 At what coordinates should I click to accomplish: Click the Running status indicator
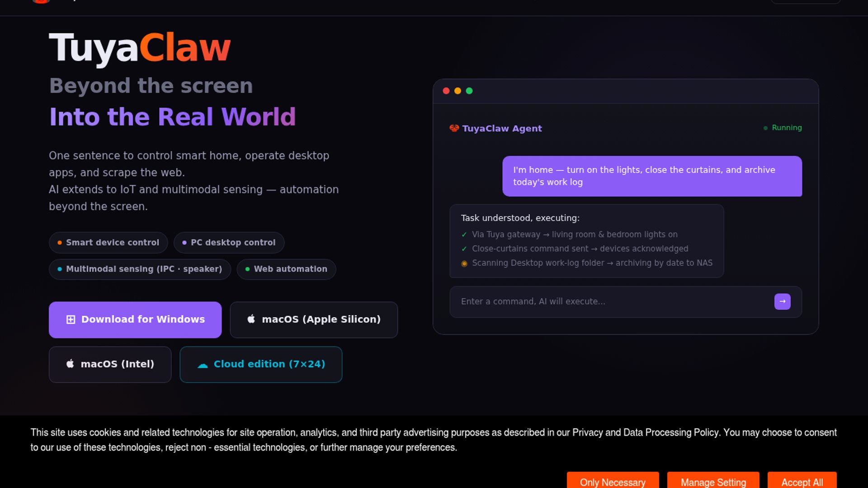(x=783, y=128)
